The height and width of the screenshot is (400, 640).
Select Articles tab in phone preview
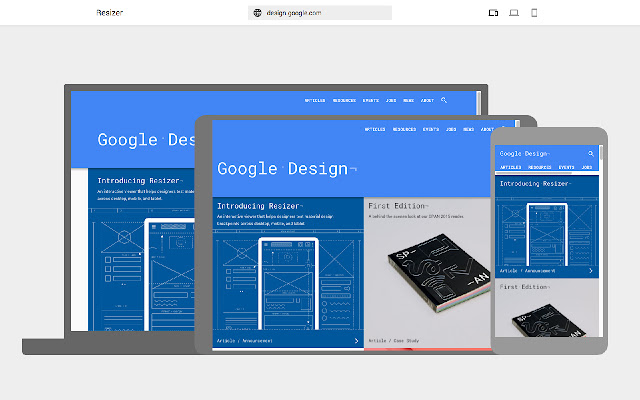(x=510, y=167)
